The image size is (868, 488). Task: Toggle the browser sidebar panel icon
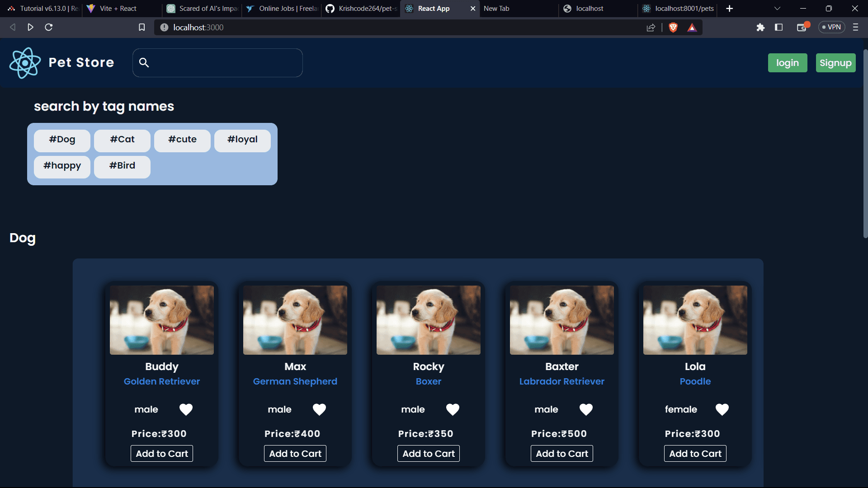[778, 28]
